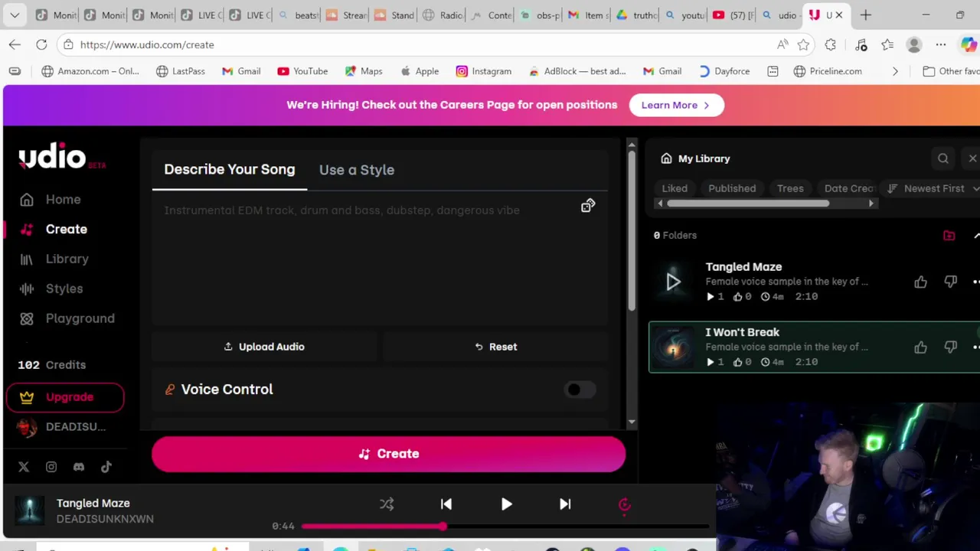Search in My Library

pos(943,158)
